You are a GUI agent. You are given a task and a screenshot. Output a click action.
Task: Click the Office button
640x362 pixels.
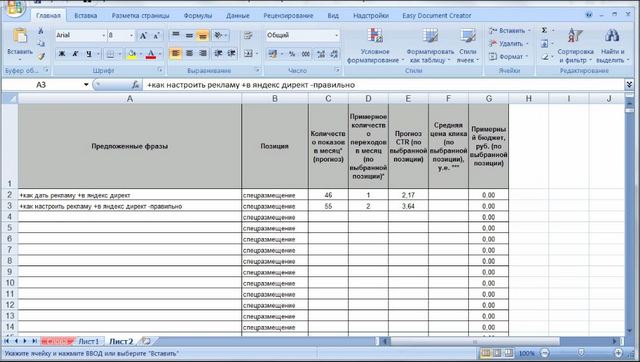[15, 7]
